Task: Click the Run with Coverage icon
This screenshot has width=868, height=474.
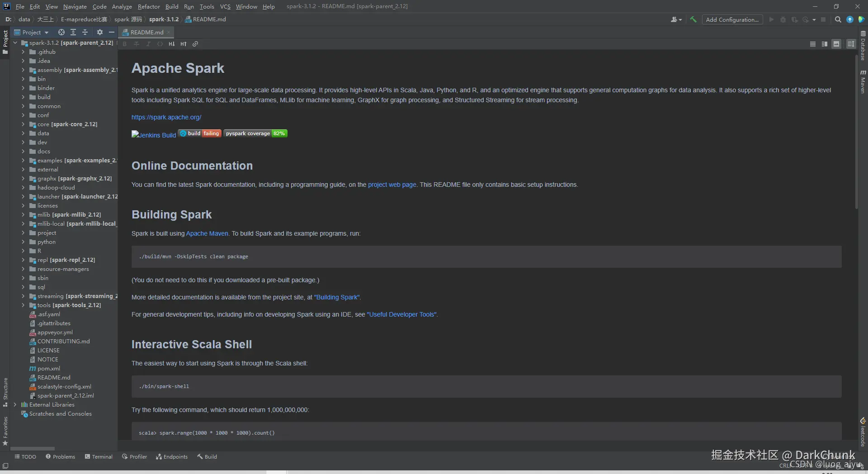Action: [794, 19]
